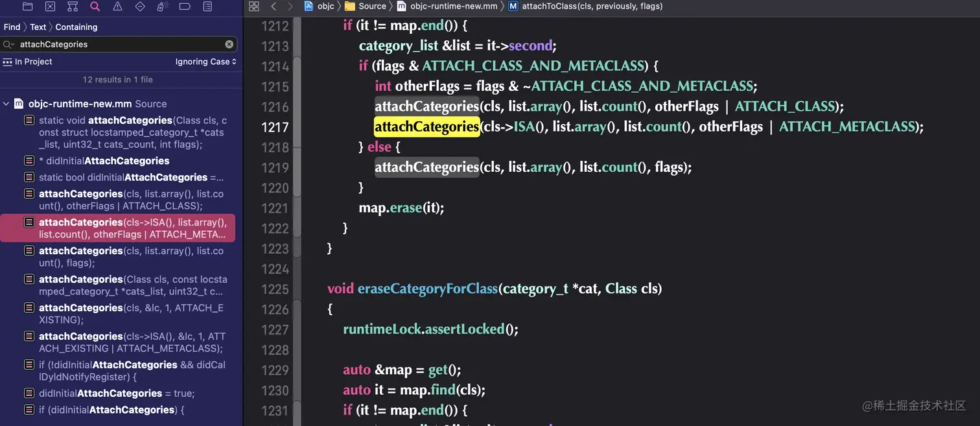Viewport: 980px width, 426px height.
Task: Open the Find mode breadcrumb
Action: coord(12,27)
